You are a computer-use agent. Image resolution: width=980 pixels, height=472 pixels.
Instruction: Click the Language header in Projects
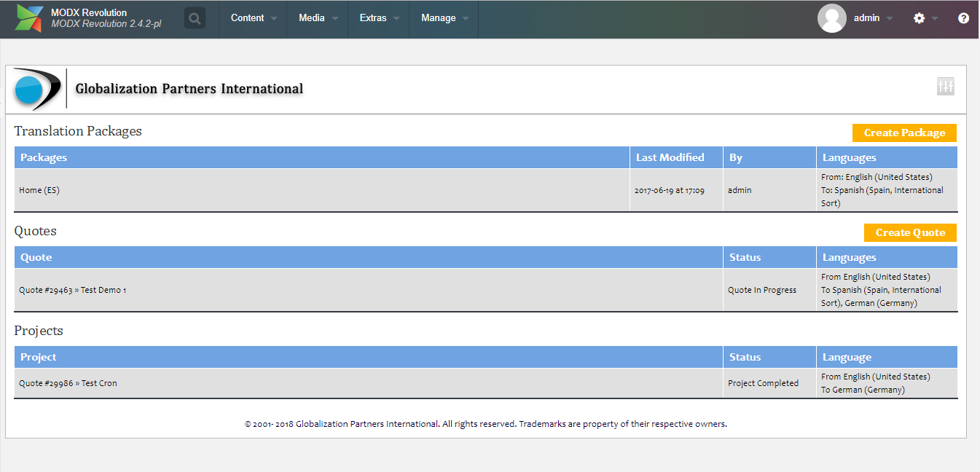(887, 357)
